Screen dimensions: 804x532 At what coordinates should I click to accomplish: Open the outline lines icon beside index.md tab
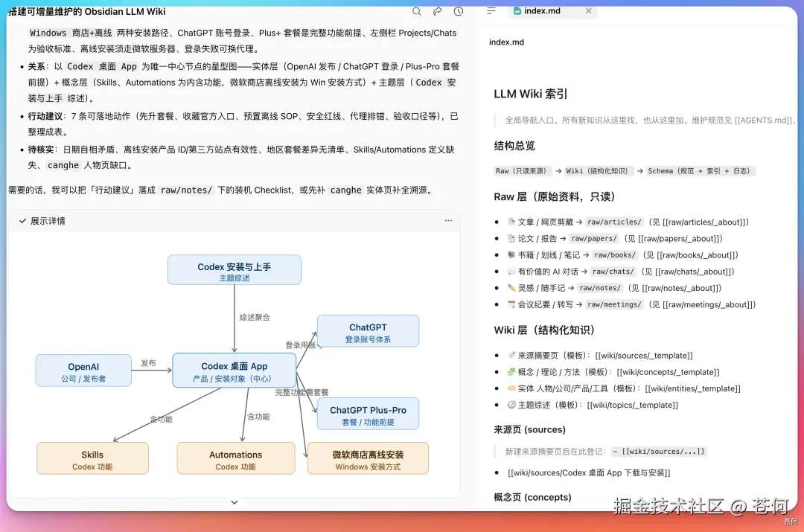click(491, 10)
